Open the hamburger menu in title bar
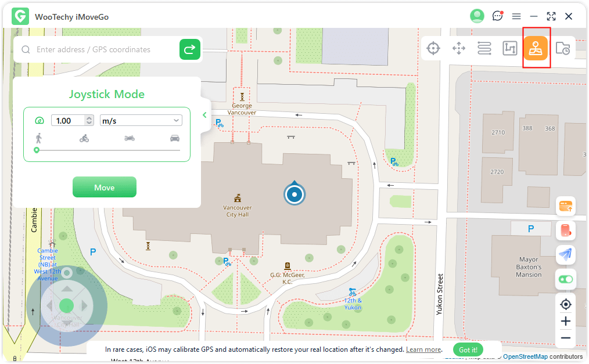This screenshot has width=589, height=364. point(516,16)
